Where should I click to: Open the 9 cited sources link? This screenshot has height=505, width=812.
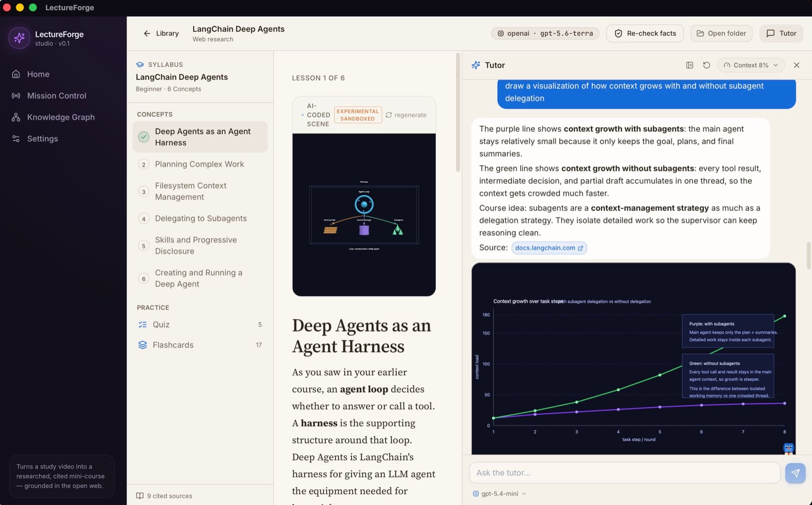click(164, 496)
